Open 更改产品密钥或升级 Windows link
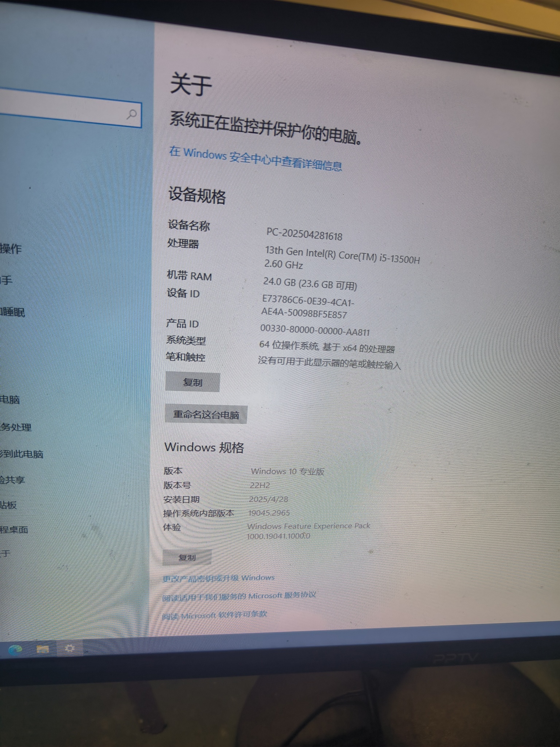This screenshot has height=747, width=560. coord(218,578)
